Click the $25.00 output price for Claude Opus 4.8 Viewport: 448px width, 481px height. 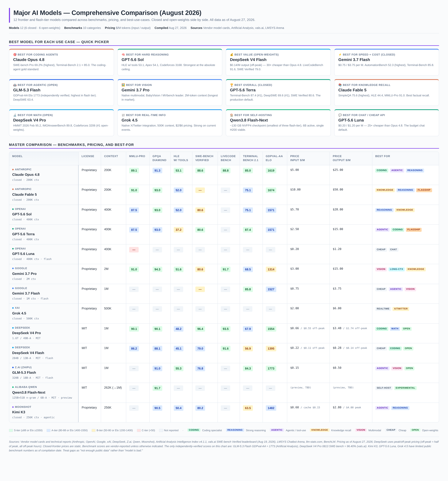[x=338, y=170]
